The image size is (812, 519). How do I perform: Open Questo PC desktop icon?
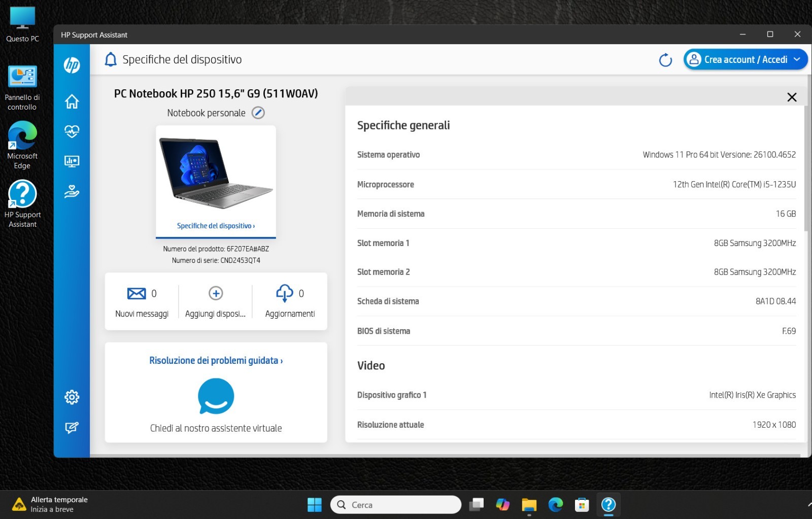click(x=22, y=24)
